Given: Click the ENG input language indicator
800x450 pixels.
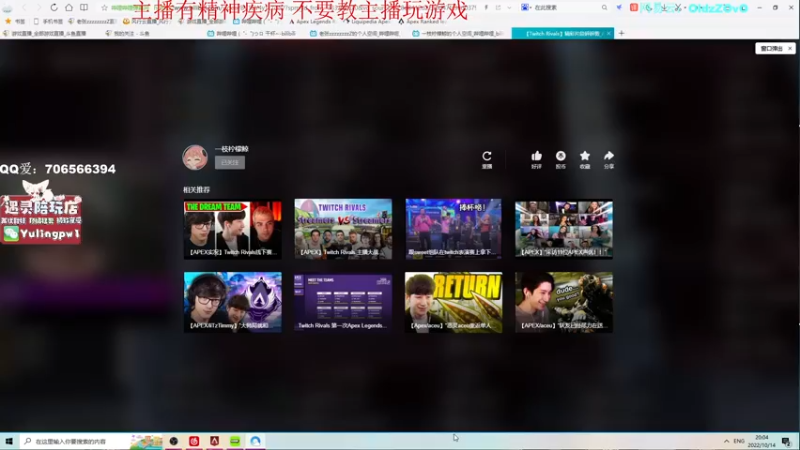Looking at the screenshot, I should coord(739,441).
